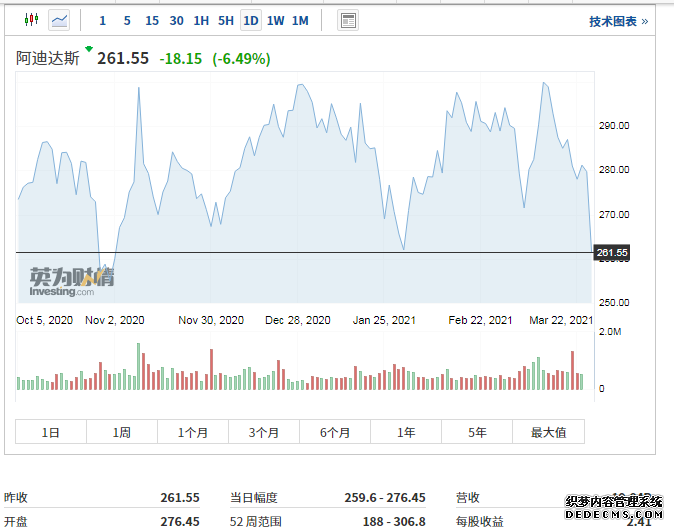Click the Mar 22, 2021 date label
This screenshot has width=674, height=529.
561,320
